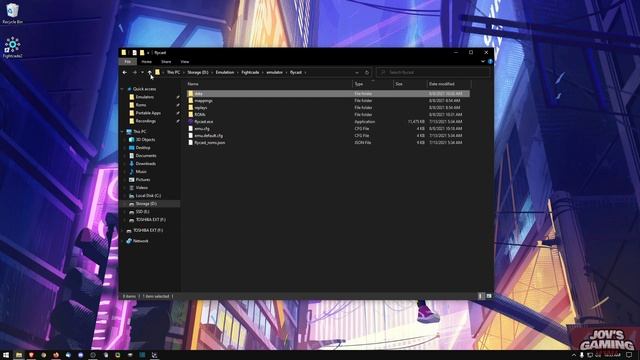
Task: Expand the Network tree node
Action: pos(122,241)
